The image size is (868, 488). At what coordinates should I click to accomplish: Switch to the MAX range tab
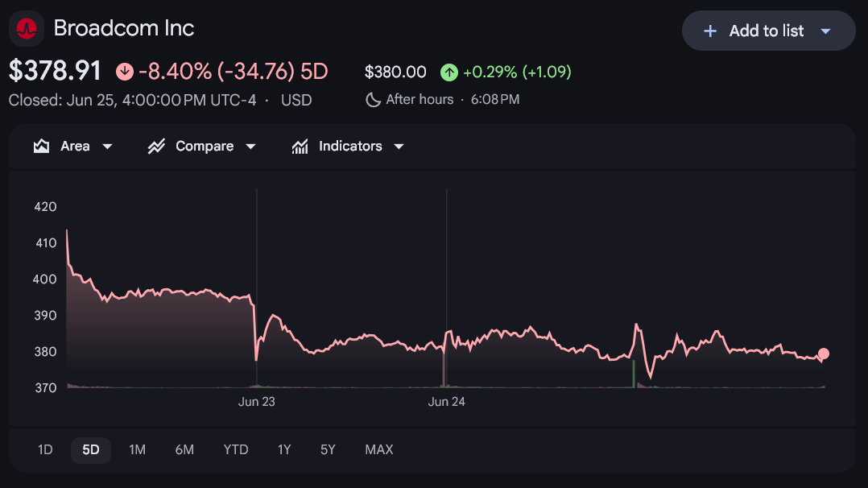[379, 450]
